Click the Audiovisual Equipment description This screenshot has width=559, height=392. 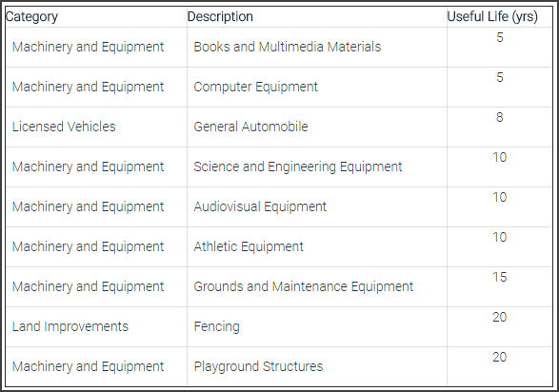(260, 206)
